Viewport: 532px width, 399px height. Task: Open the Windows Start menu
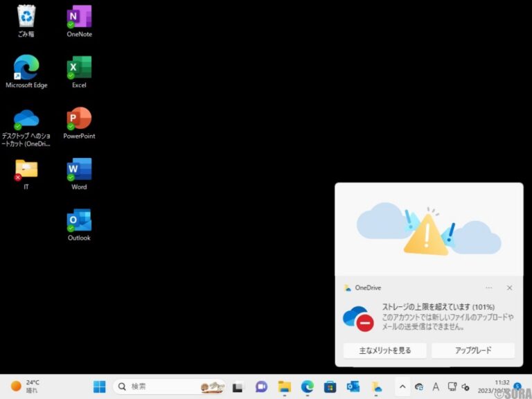click(100, 387)
